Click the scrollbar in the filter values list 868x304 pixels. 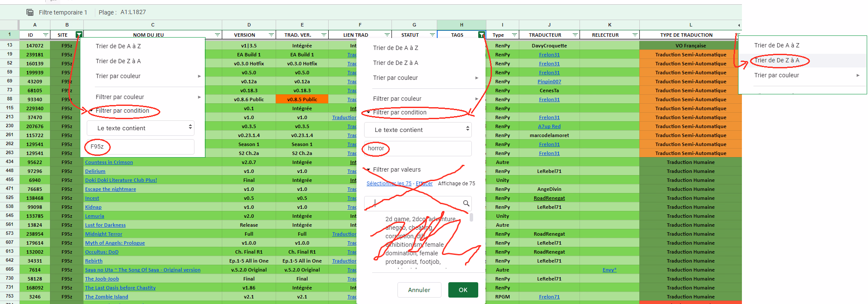coord(471,217)
